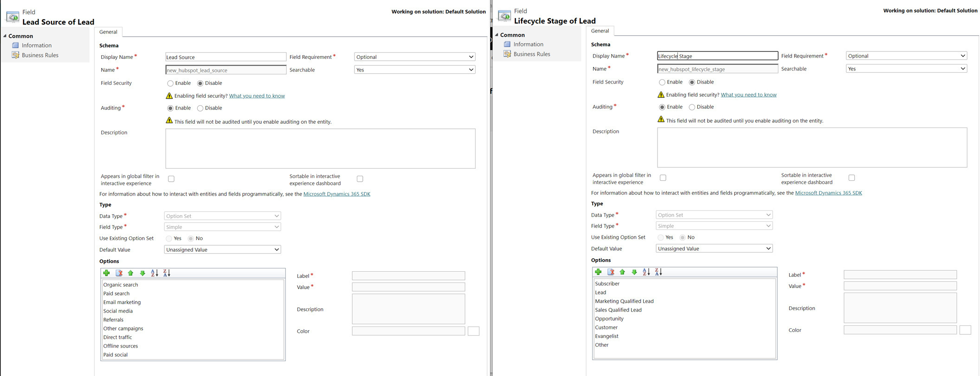
Task: Collapse Common section in Lifecycle Stage sidebar
Action: 497,35
